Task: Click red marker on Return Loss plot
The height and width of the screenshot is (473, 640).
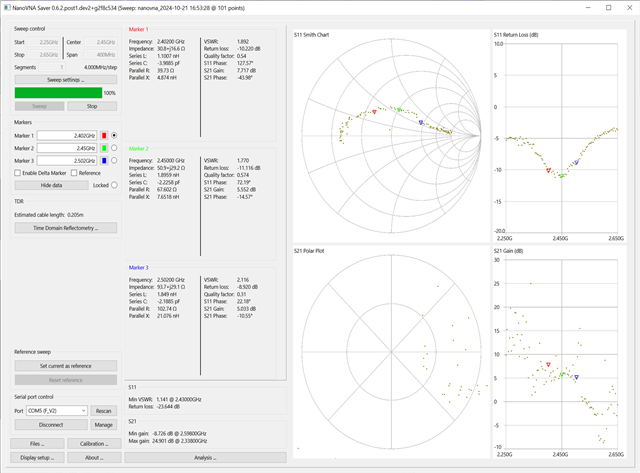Action: [x=549, y=170]
